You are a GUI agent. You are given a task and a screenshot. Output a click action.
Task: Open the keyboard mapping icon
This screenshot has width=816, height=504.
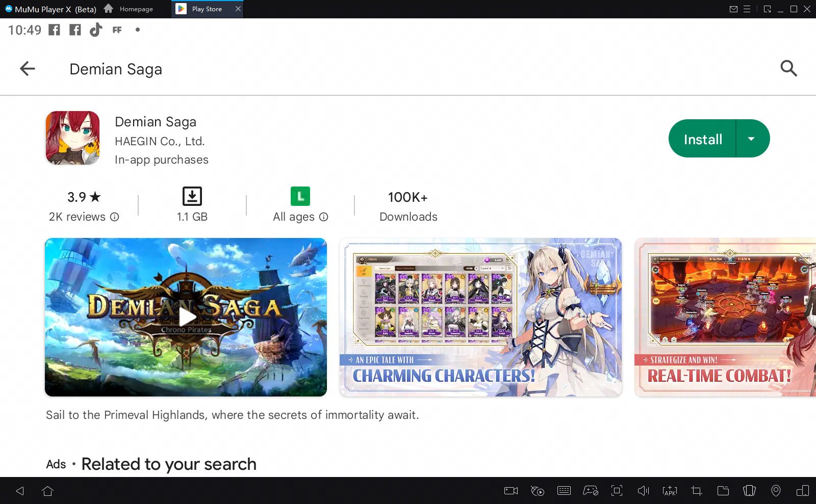(x=564, y=491)
